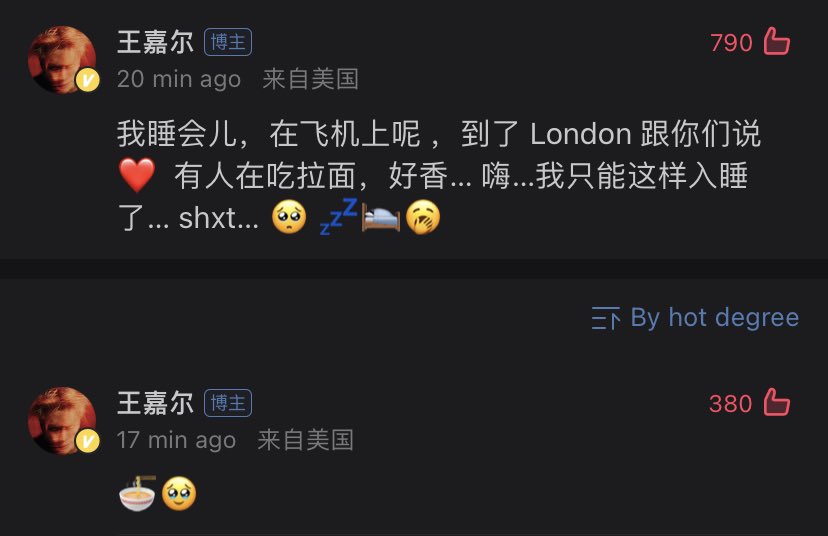Click the 王嘉尔 username on the 17 min comment
Screen dimensions: 828x536
tap(155, 403)
